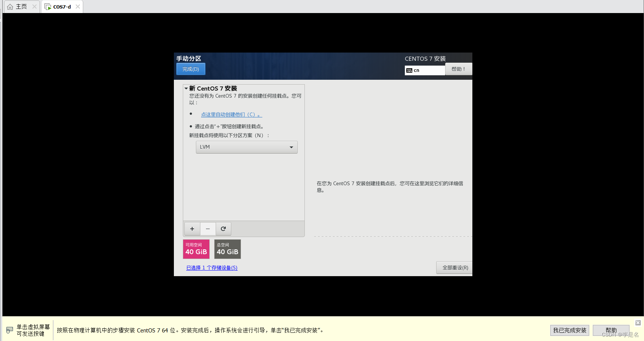Click the reload storage configuration icon
Screen dimensions: 644x341
click(x=223, y=229)
